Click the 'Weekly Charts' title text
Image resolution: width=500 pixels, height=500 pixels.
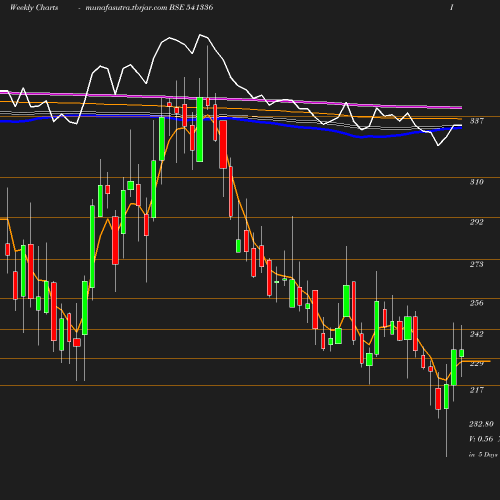coord(34,7)
